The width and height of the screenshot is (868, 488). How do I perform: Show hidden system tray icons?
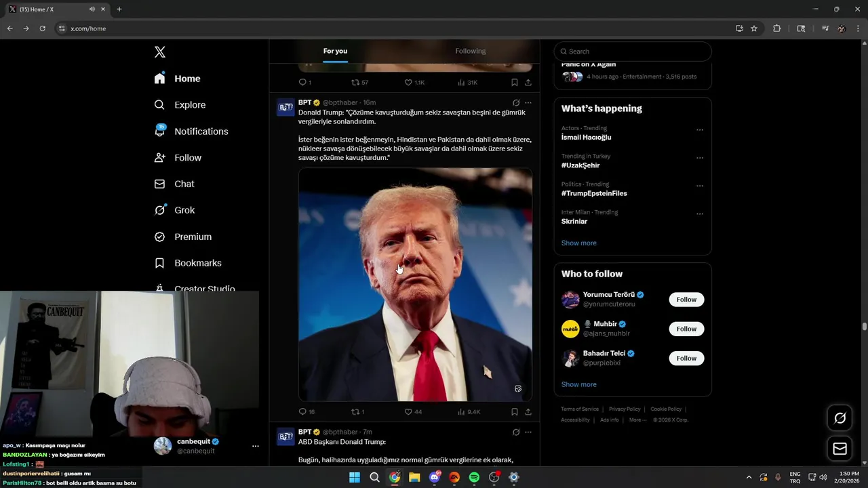[x=749, y=477]
